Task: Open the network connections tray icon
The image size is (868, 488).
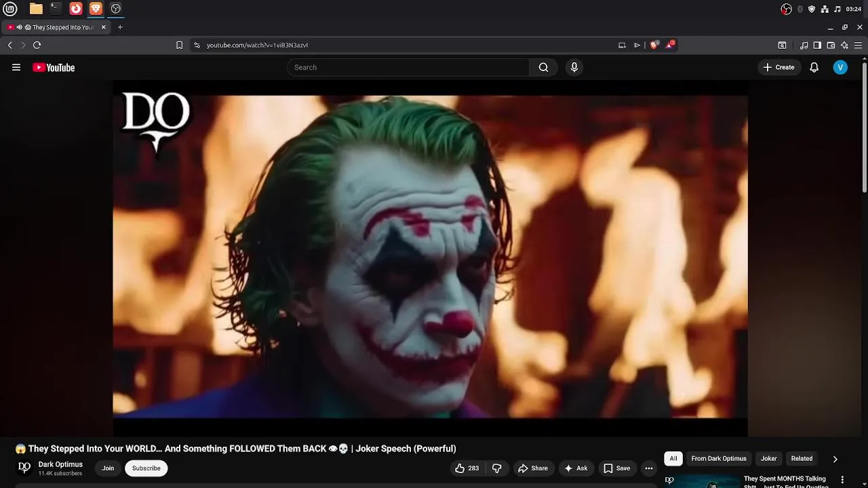Action: point(825,9)
